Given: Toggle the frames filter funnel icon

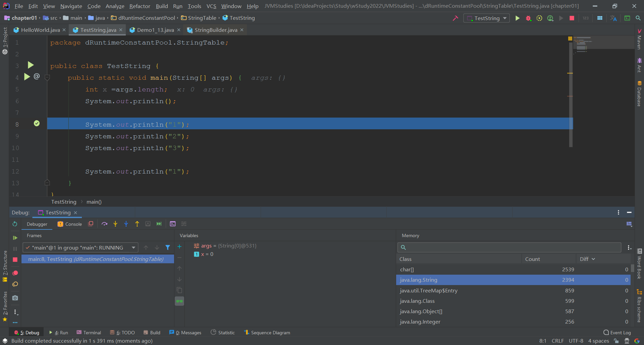Looking at the screenshot, I should point(168,248).
